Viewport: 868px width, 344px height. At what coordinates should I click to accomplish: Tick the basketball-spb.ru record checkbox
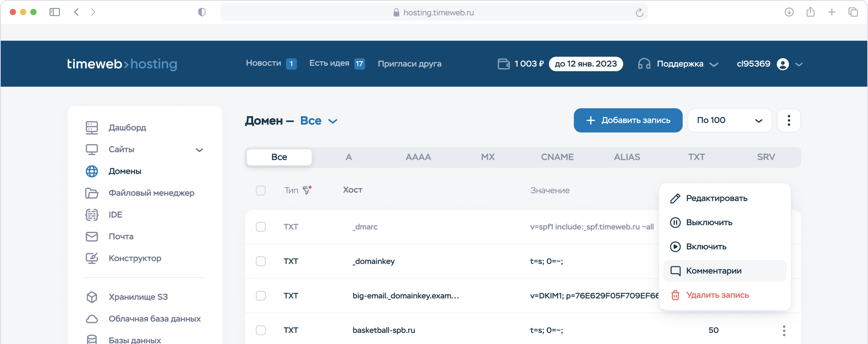point(261,330)
